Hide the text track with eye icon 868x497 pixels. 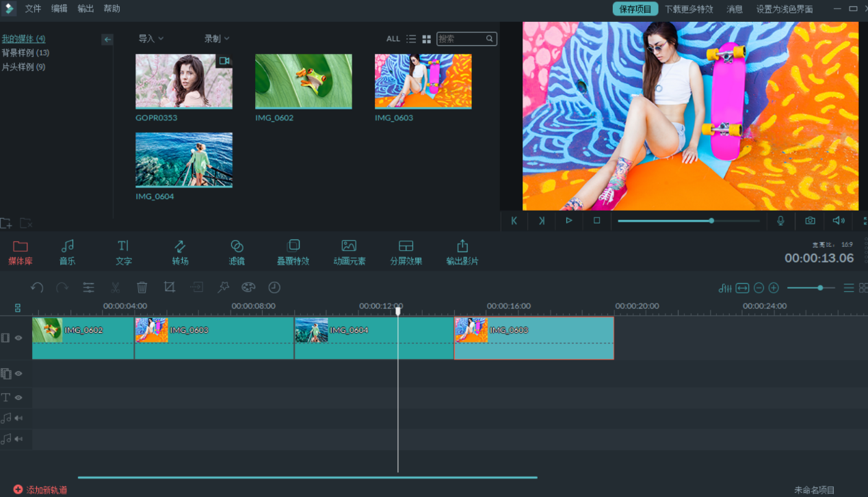click(x=19, y=397)
